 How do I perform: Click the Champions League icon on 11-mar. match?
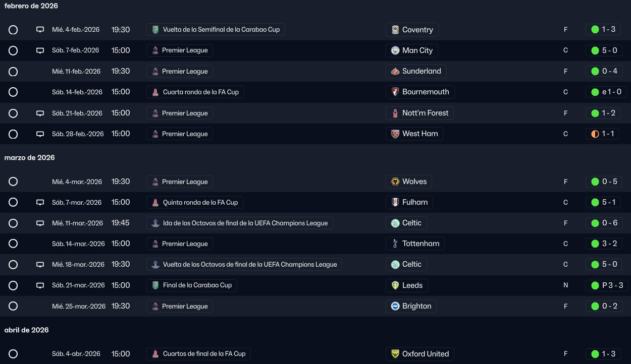click(x=155, y=223)
